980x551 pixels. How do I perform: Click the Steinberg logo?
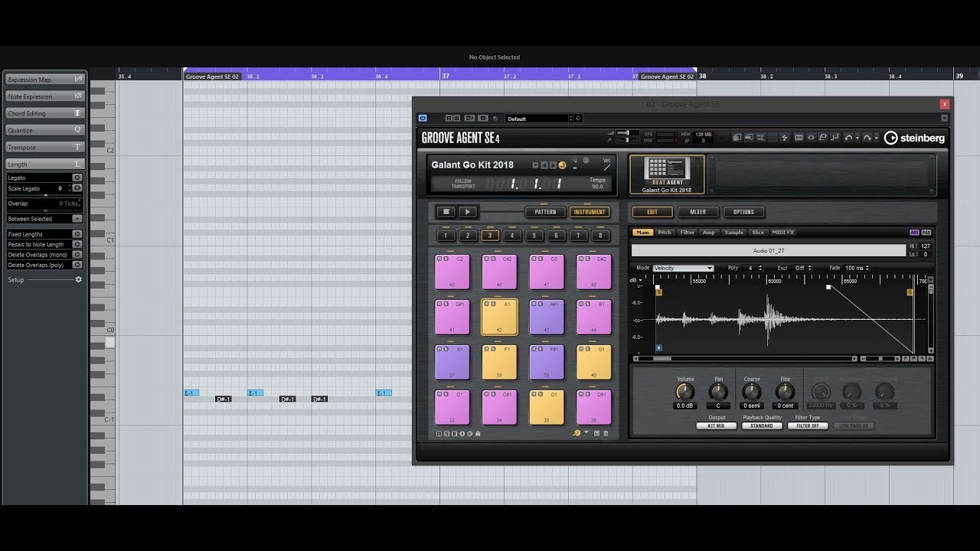click(x=914, y=138)
